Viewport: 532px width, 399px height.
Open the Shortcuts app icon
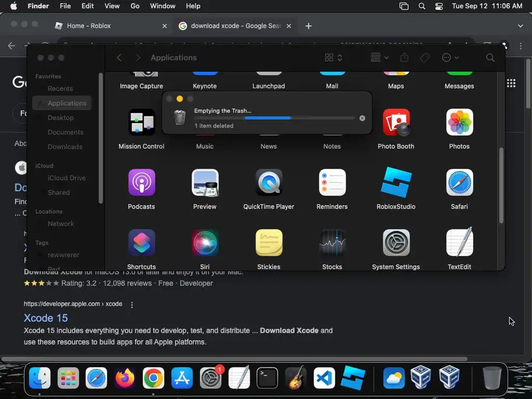coord(141,243)
